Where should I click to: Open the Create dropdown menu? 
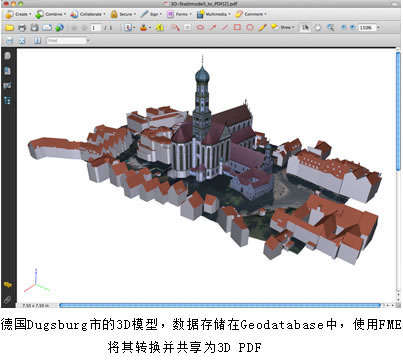(19, 14)
